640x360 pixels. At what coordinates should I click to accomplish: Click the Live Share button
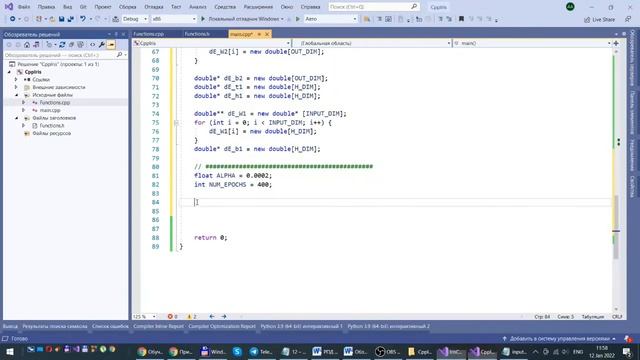click(x=599, y=20)
